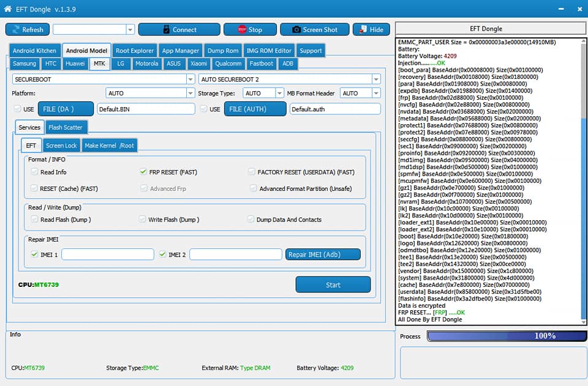Uncheck FRP RESET (FAST) checkbox
This screenshot has width=588, height=386.
click(x=143, y=172)
